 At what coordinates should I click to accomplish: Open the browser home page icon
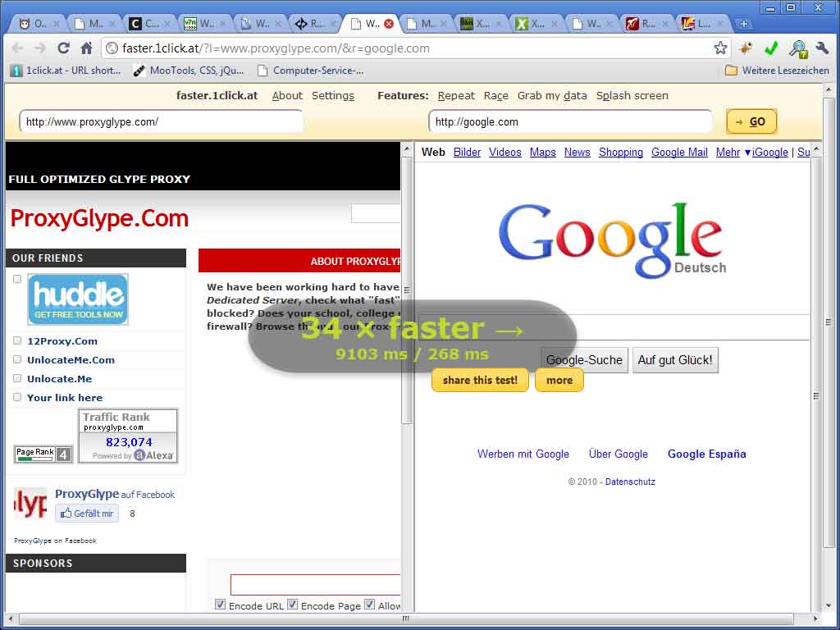tap(86, 48)
